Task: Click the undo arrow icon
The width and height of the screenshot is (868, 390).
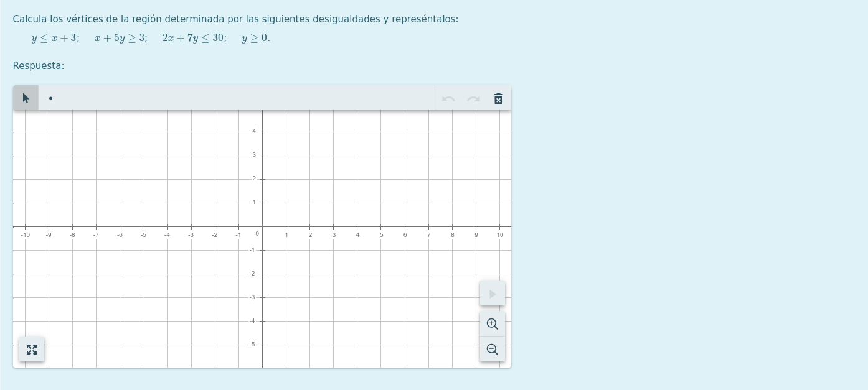Action: (x=448, y=99)
